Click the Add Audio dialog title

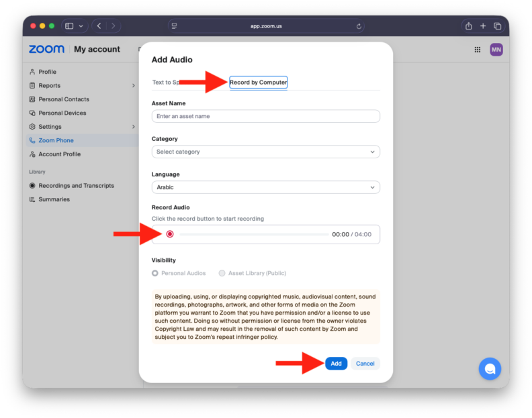pyautogui.click(x=172, y=60)
